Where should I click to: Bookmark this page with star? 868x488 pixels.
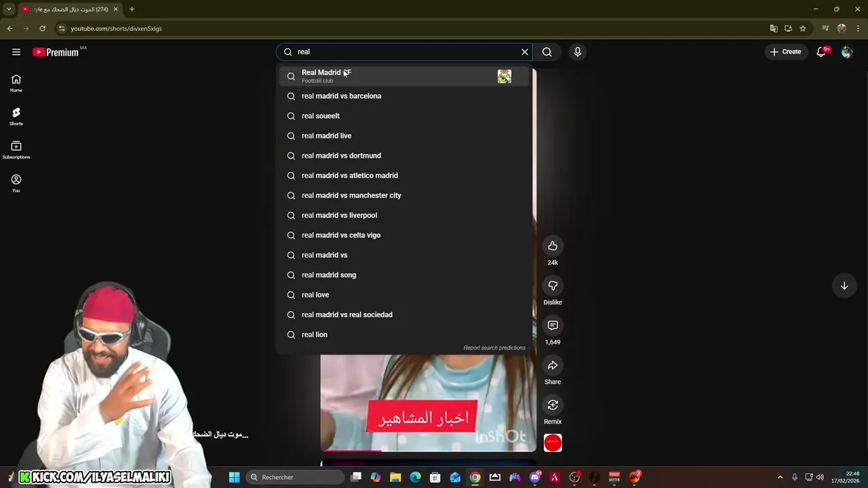[x=803, y=28]
